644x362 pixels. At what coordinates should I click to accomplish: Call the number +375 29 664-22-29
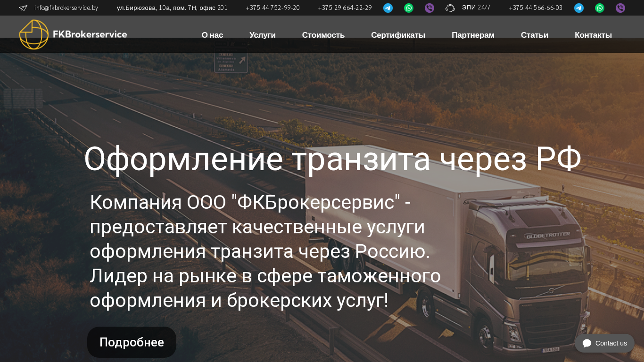[x=345, y=8]
